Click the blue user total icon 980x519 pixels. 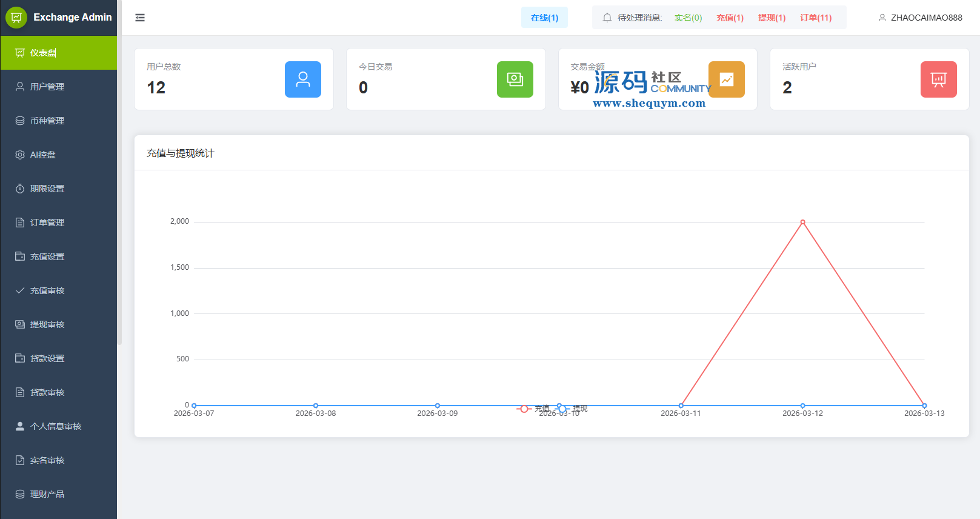[x=303, y=79]
